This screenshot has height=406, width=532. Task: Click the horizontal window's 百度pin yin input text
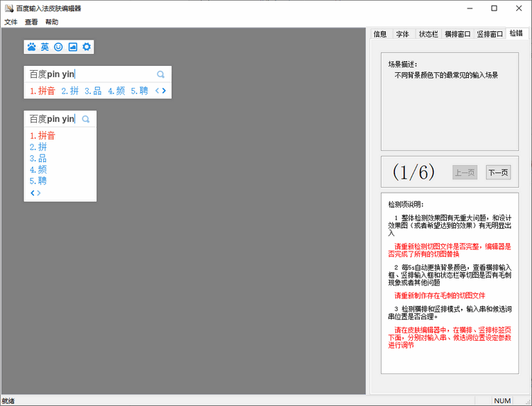pos(52,74)
